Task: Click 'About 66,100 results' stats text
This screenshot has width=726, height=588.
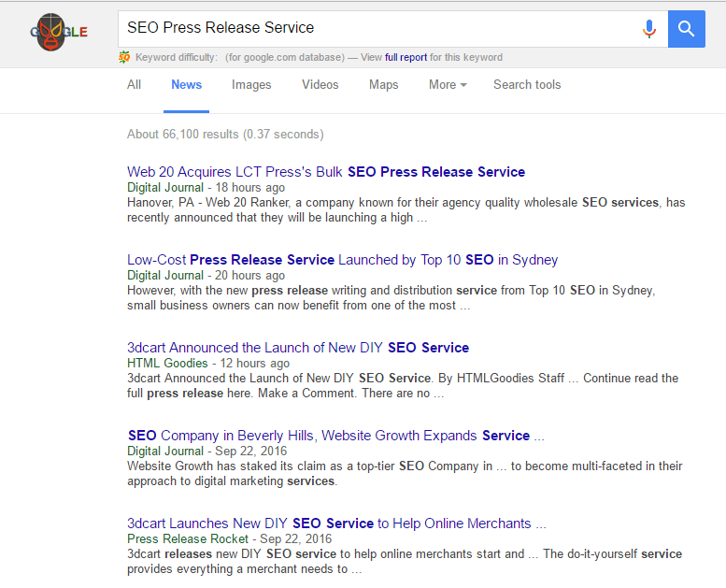Action: [225, 135]
